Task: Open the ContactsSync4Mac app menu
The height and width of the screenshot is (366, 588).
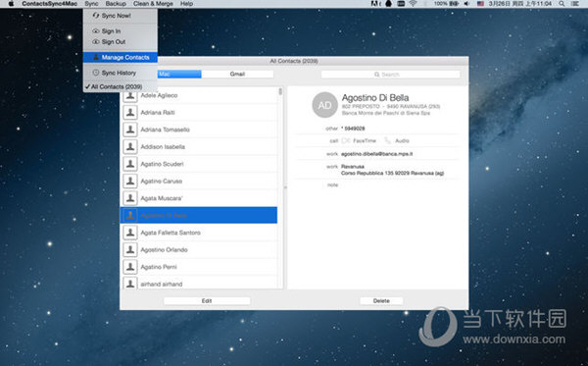Action: 50,4
